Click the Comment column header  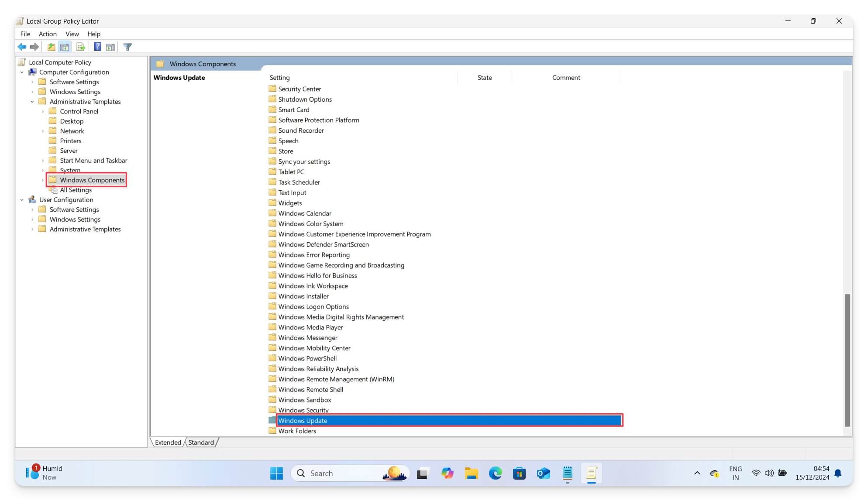[x=566, y=77]
